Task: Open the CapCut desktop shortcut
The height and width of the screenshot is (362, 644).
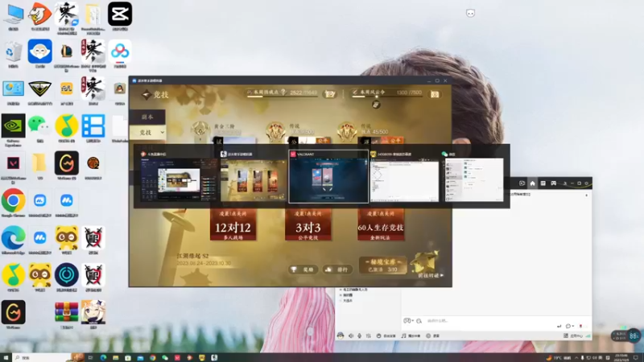Action: tap(119, 14)
